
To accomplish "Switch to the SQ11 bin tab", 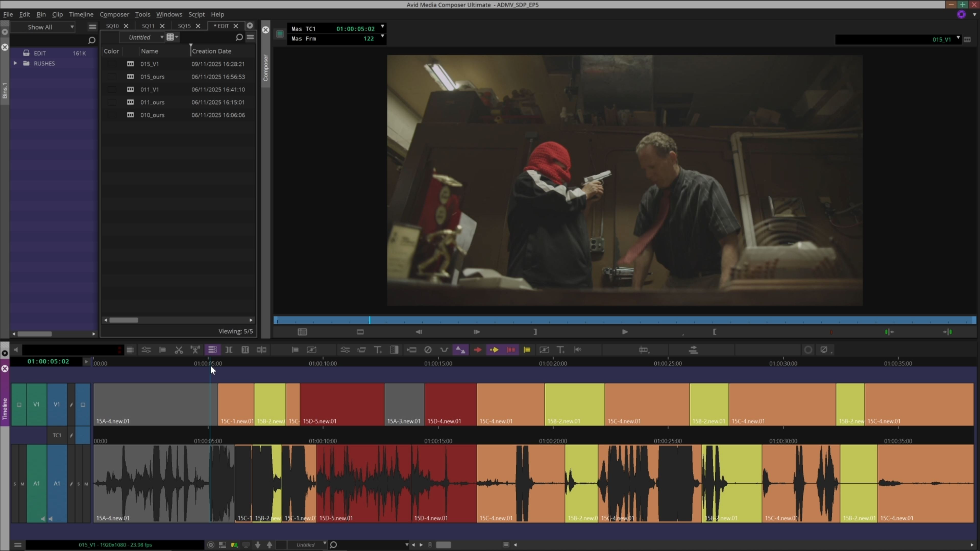I will pyautogui.click(x=148, y=26).
